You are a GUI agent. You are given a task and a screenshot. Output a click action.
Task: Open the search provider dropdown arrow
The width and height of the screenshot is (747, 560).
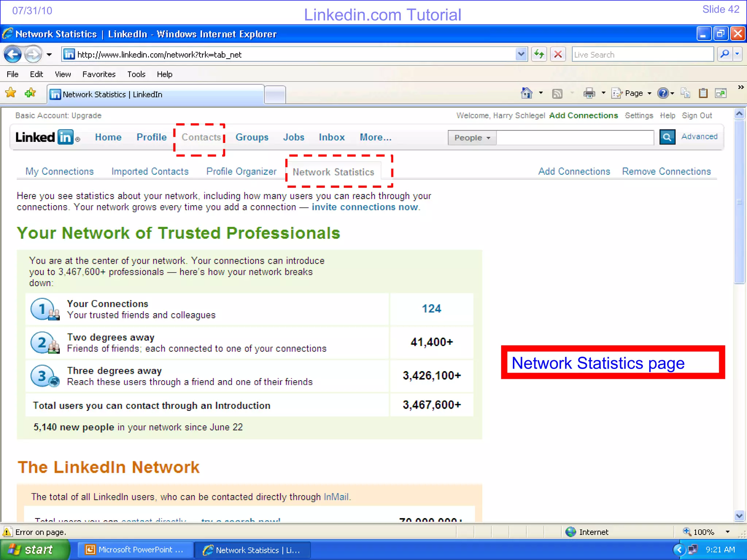[x=738, y=54]
